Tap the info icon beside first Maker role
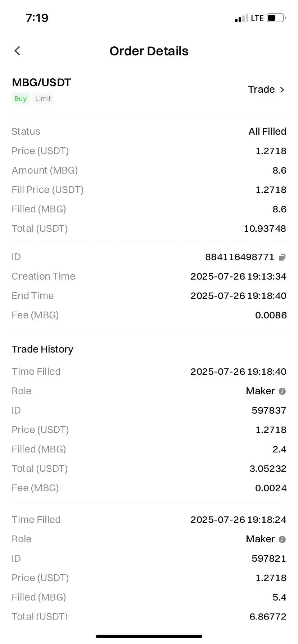 282,391
